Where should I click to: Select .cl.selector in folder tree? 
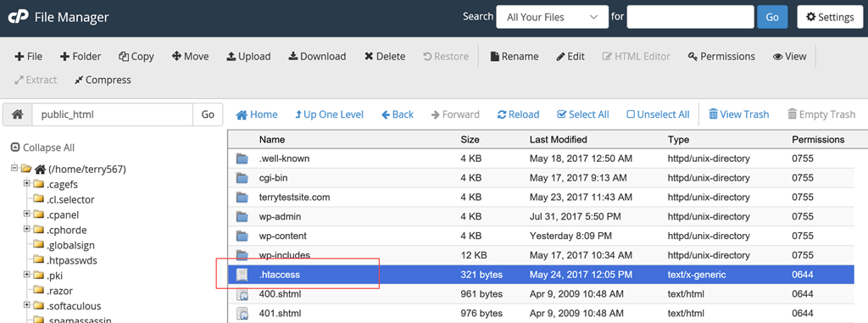(x=71, y=199)
